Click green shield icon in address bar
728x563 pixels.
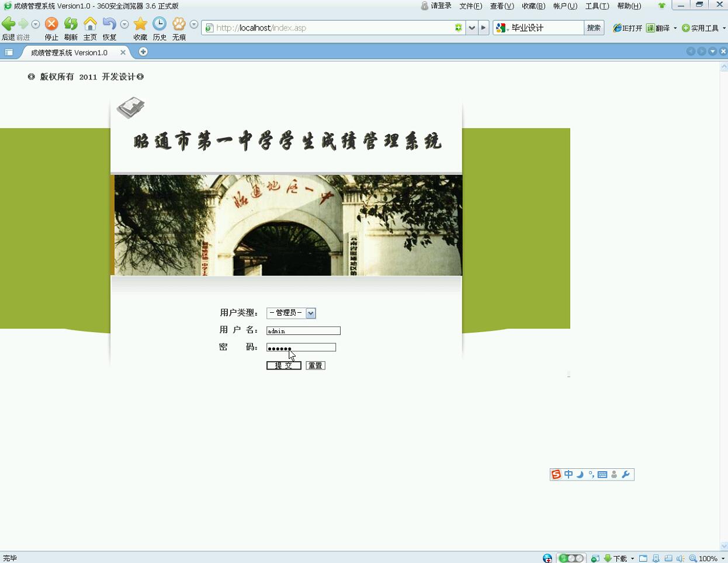tap(459, 27)
